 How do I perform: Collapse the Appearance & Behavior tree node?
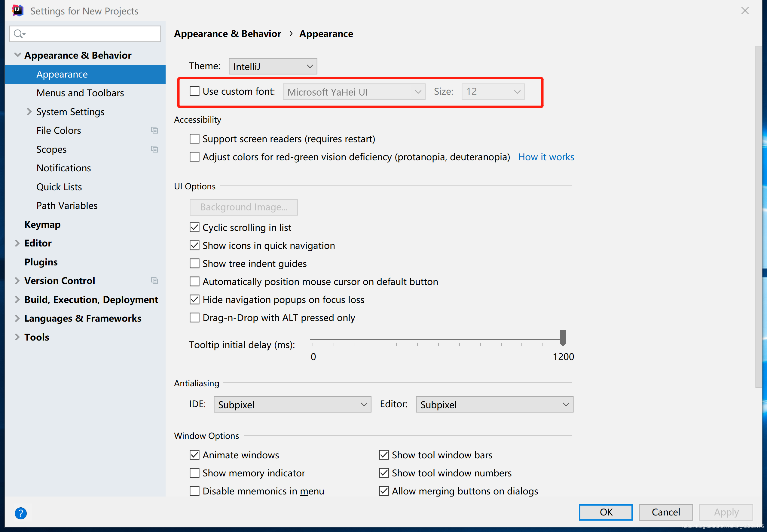click(x=18, y=55)
